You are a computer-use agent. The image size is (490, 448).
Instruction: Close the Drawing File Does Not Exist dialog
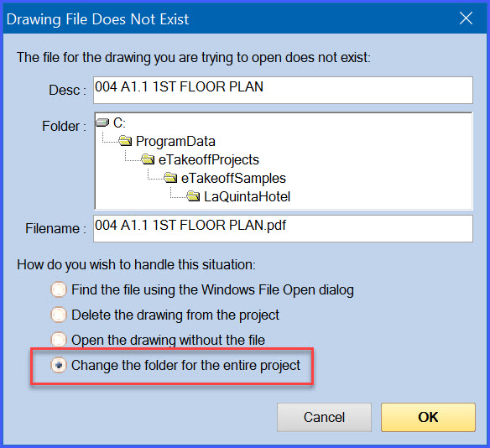coord(466,18)
